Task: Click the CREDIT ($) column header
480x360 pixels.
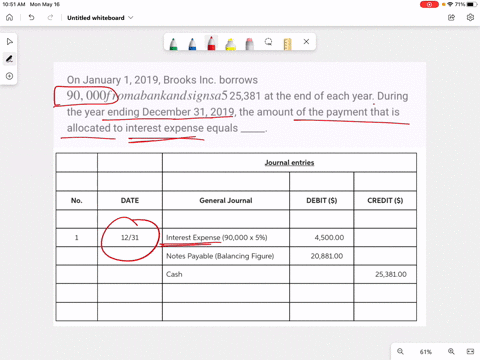Action: click(385, 200)
